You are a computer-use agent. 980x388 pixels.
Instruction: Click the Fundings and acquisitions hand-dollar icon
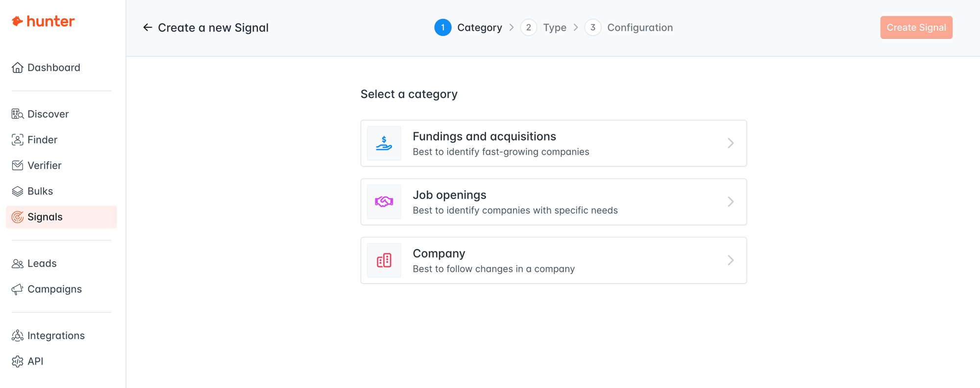[384, 143]
